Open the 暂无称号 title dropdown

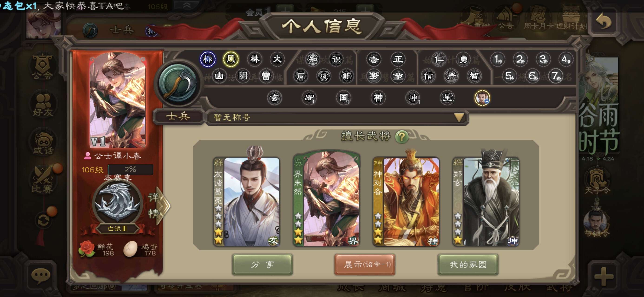tap(337, 117)
